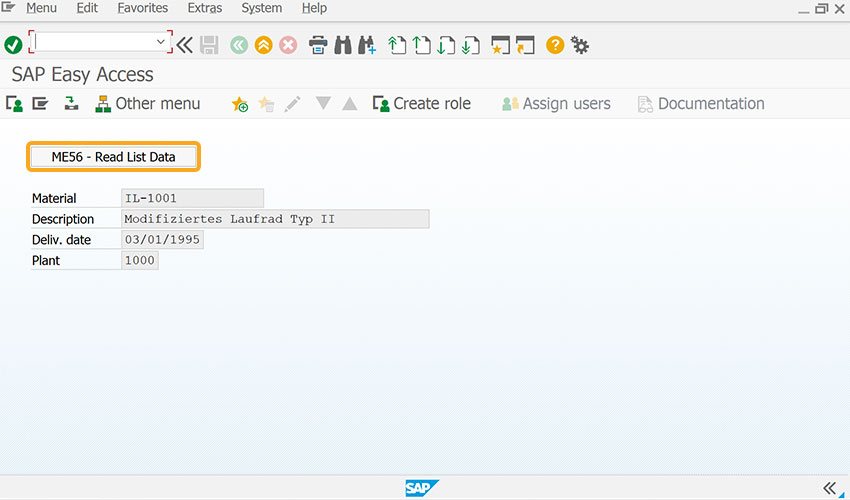Go to Last Page icon
This screenshot has width=850, height=500.
[x=471, y=45]
